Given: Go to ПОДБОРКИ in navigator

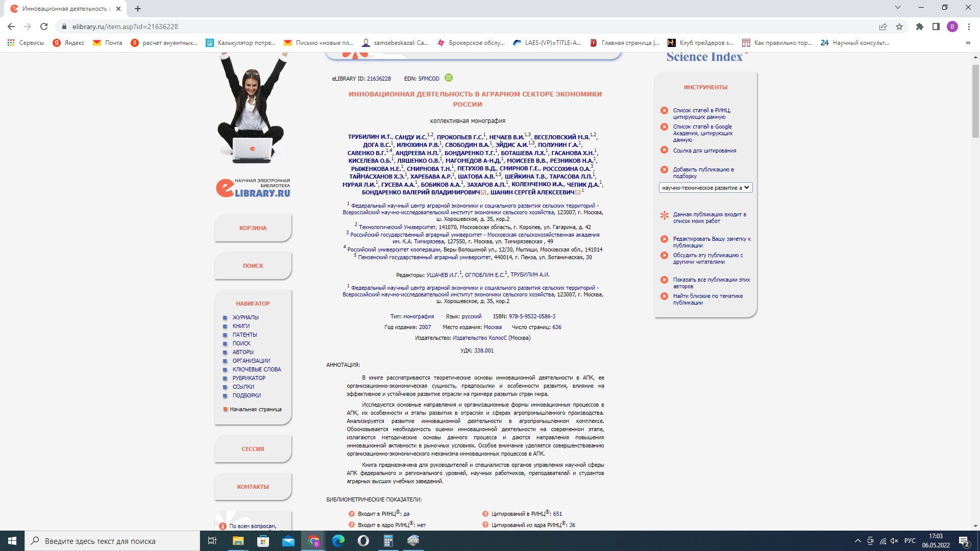Looking at the screenshot, I should 247,395.
